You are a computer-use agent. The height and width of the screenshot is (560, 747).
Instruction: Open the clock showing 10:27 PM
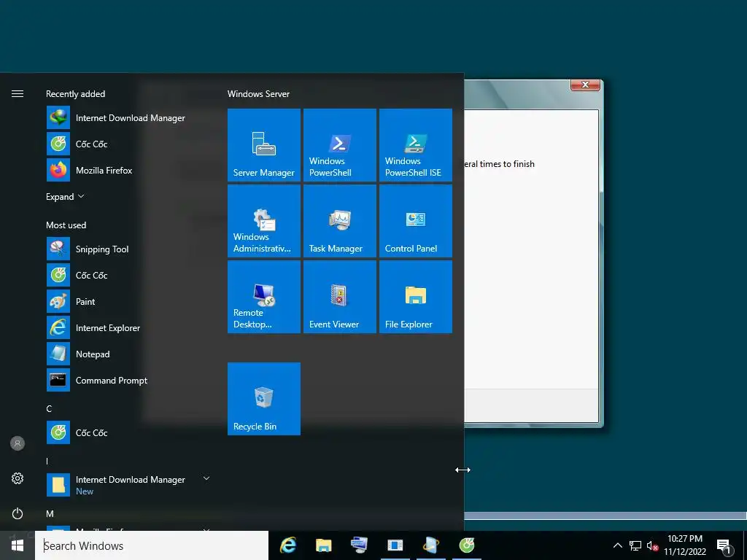685,545
